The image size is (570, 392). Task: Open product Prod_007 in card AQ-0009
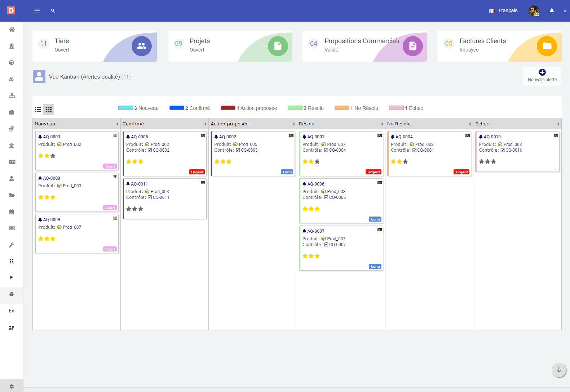point(72,227)
